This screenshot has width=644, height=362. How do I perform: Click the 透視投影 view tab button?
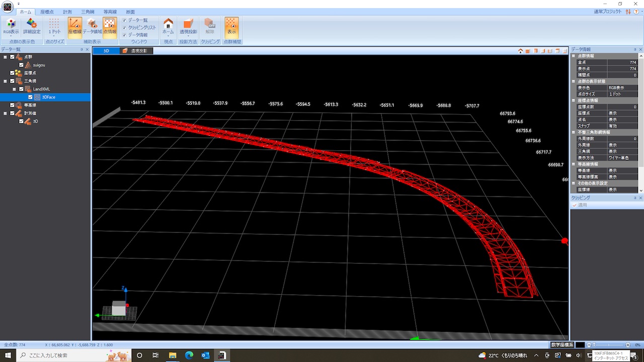point(136,51)
